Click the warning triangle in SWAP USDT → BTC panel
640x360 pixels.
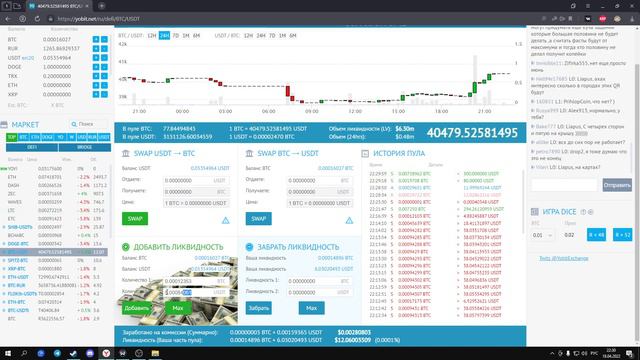[225, 220]
